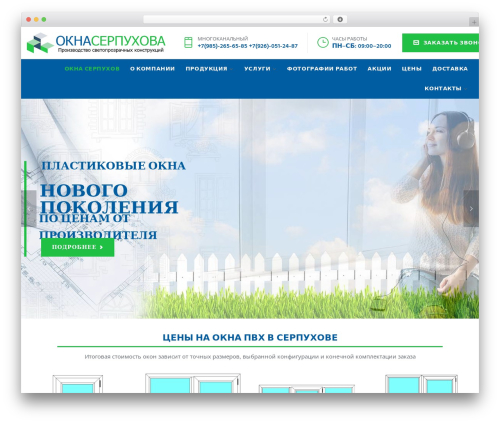Open a new browser tab with plus icon
The image size is (500, 423).
pyautogui.click(x=474, y=22)
